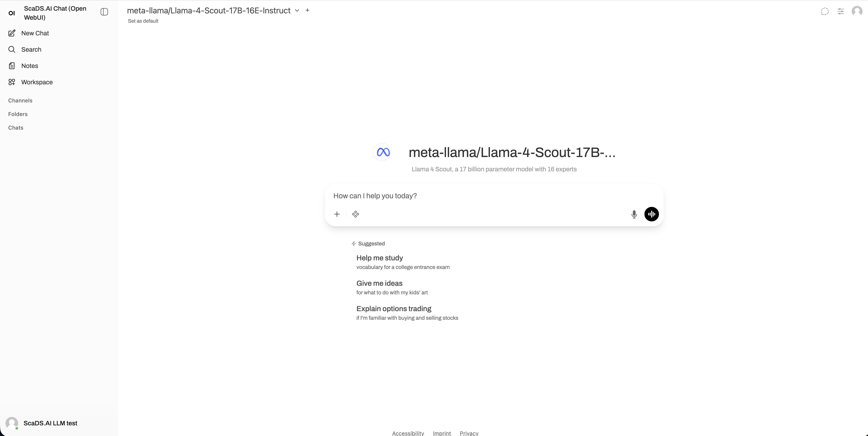Start a voice call with the waveform button

click(651, 214)
